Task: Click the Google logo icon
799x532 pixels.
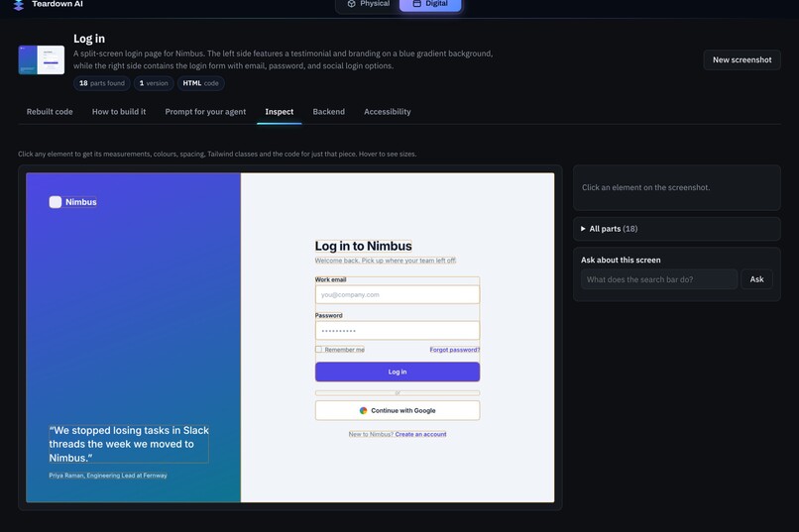Action: tap(364, 410)
